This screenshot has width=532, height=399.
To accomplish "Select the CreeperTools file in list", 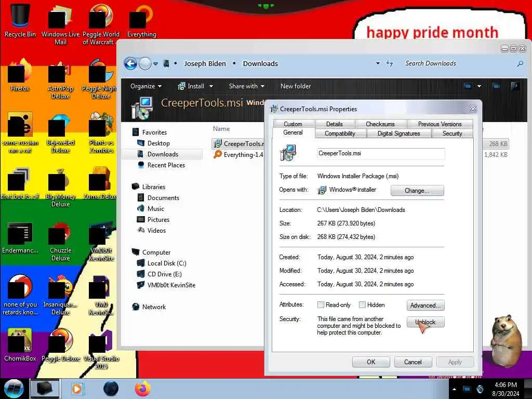I will [x=238, y=144].
